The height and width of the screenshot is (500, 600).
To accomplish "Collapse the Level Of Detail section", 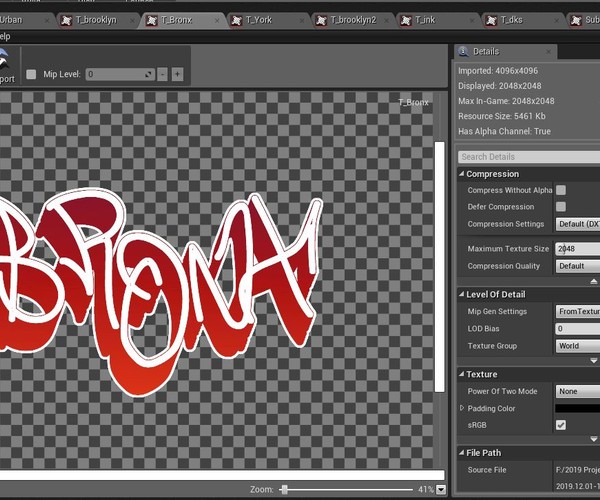I will (461, 294).
